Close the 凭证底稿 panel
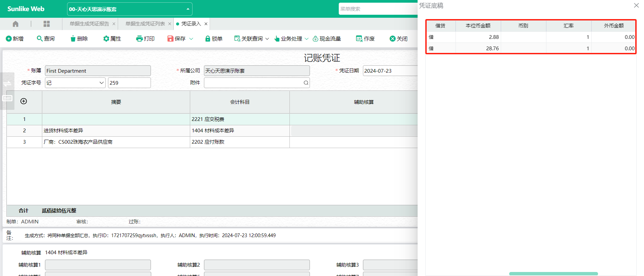The width and height of the screenshot is (644, 276). tap(636, 5)
